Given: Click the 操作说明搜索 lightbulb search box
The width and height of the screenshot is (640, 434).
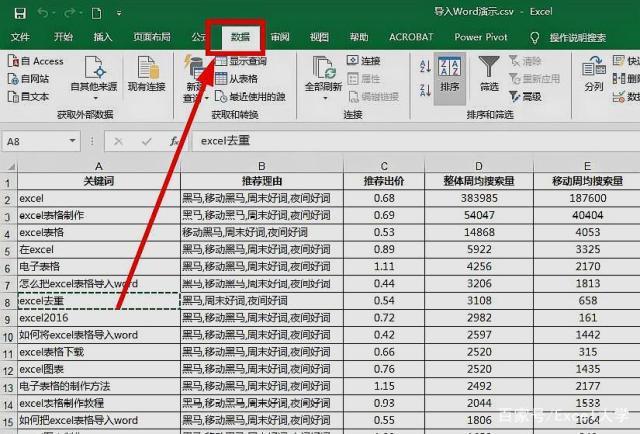Looking at the screenshot, I should (x=569, y=38).
